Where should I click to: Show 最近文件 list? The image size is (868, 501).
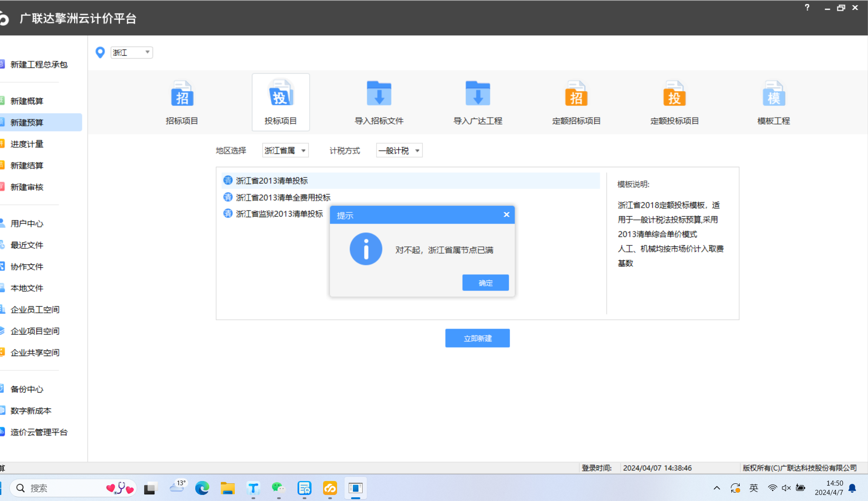[27, 245]
